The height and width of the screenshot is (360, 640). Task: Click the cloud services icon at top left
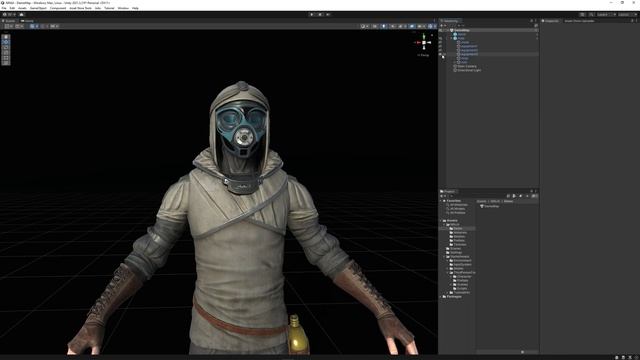(22, 15)
